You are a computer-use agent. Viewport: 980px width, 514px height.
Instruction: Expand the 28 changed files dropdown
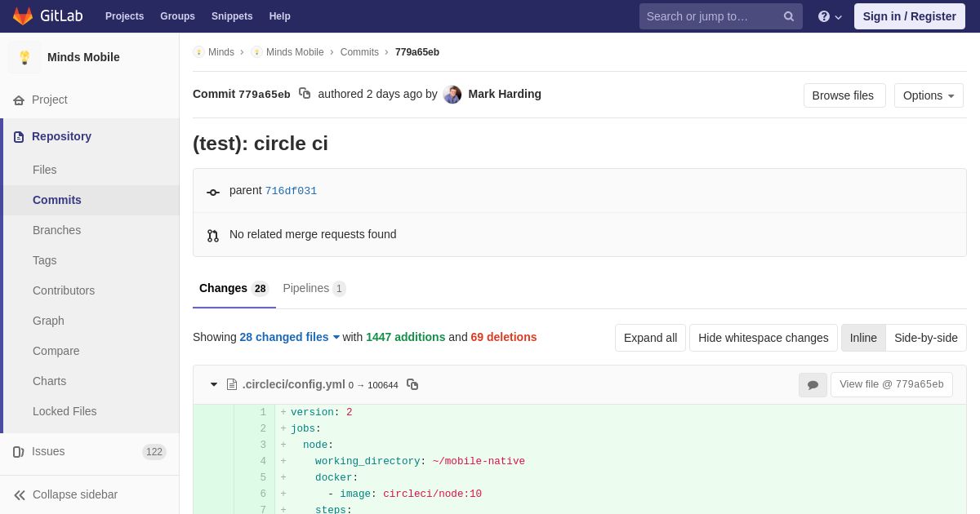click(289, 337)
